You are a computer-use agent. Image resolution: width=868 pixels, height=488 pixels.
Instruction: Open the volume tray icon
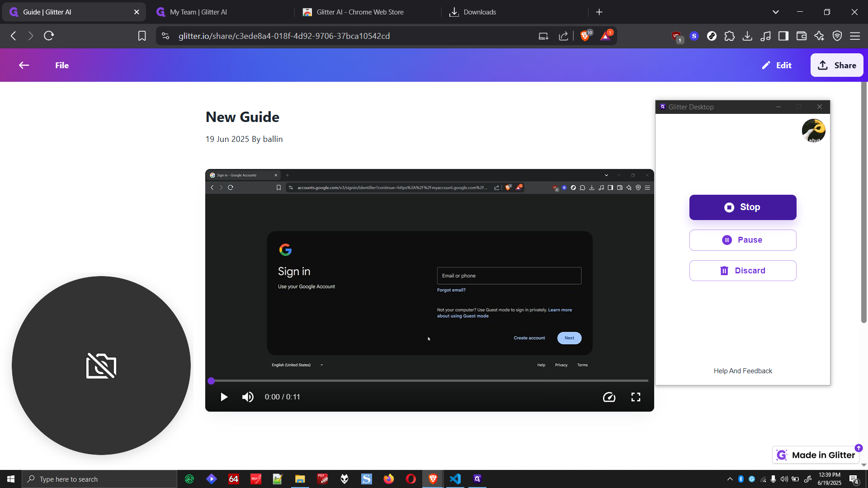[x=784, y=479]
